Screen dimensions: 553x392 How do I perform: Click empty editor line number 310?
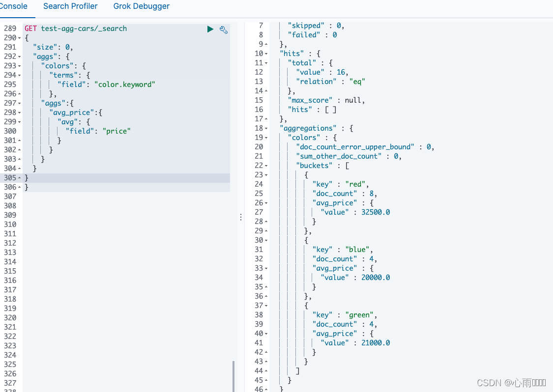(x=10, y=224)
